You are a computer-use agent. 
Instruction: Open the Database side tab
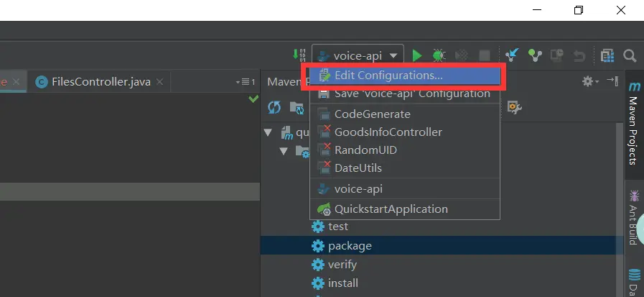[x=635, y=281]
